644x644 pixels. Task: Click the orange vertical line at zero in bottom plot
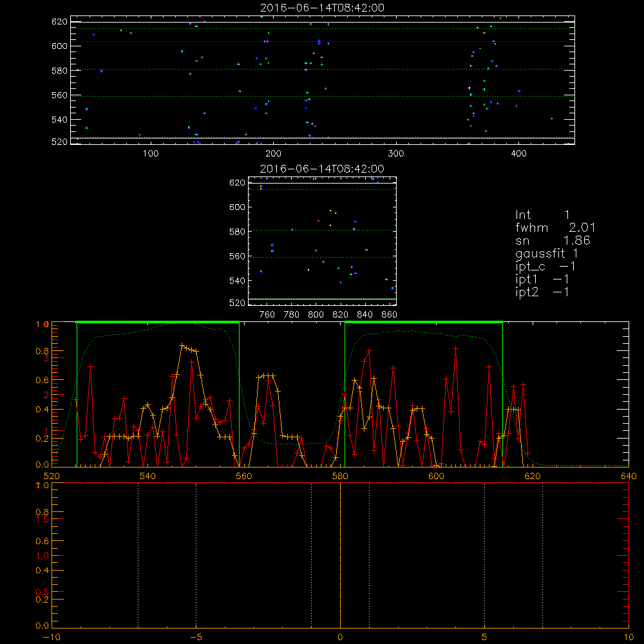tap(340, 556)
